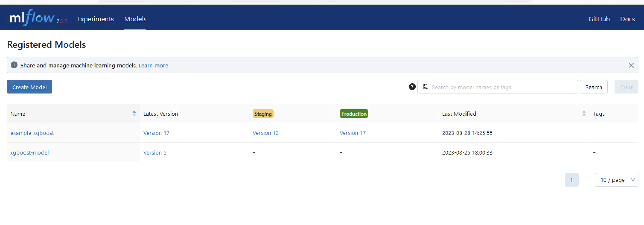Click the mlflow logo
Screen dimensions: 644x225
(x=32, y=18)
